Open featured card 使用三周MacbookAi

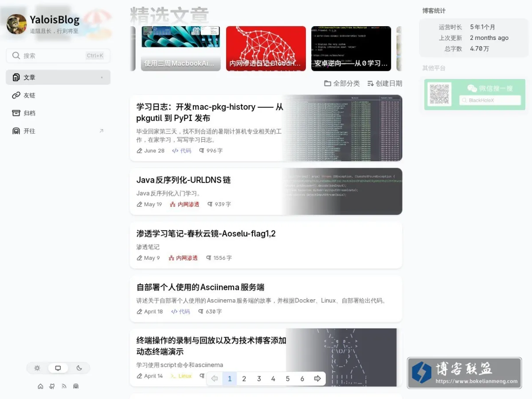tap(181, 48)
